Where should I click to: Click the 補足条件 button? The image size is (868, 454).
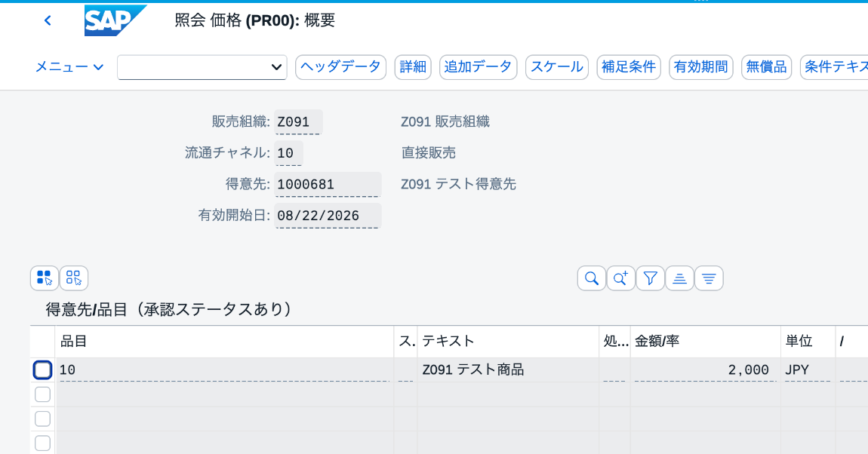click(x=629, y=67)
